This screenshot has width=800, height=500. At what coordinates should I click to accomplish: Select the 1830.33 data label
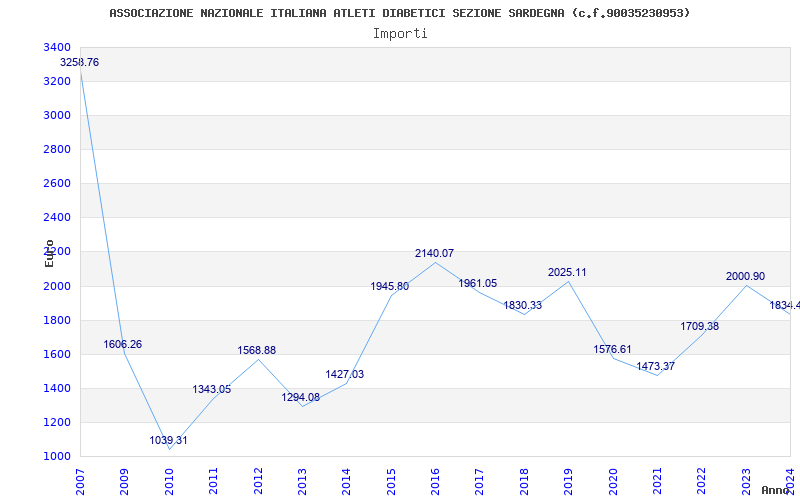point(522,306)
